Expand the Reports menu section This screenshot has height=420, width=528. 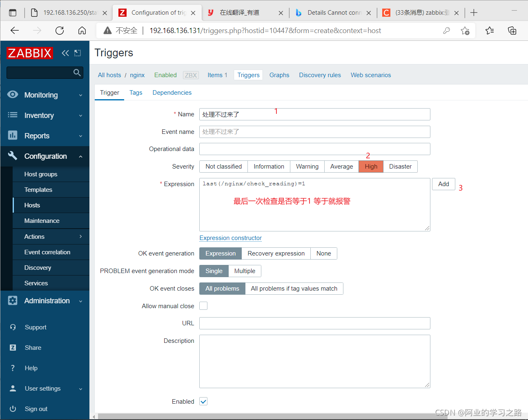point(80,136)
